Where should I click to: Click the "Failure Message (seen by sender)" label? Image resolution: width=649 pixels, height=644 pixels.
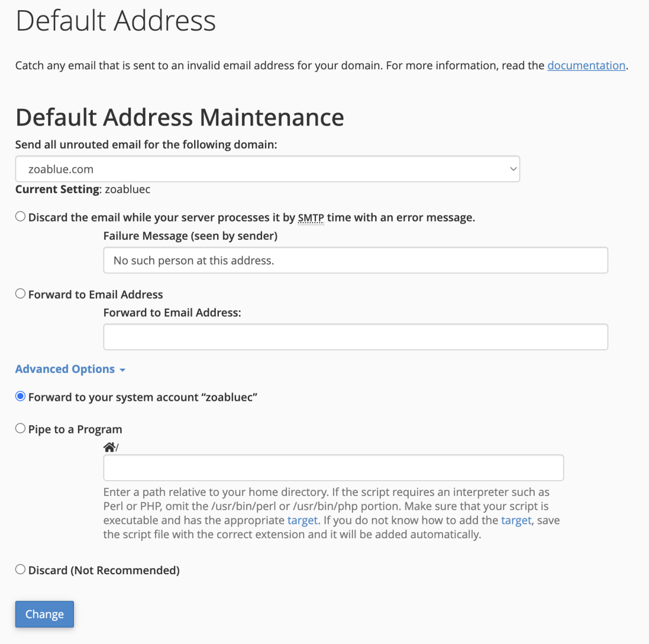coord(190,236)
